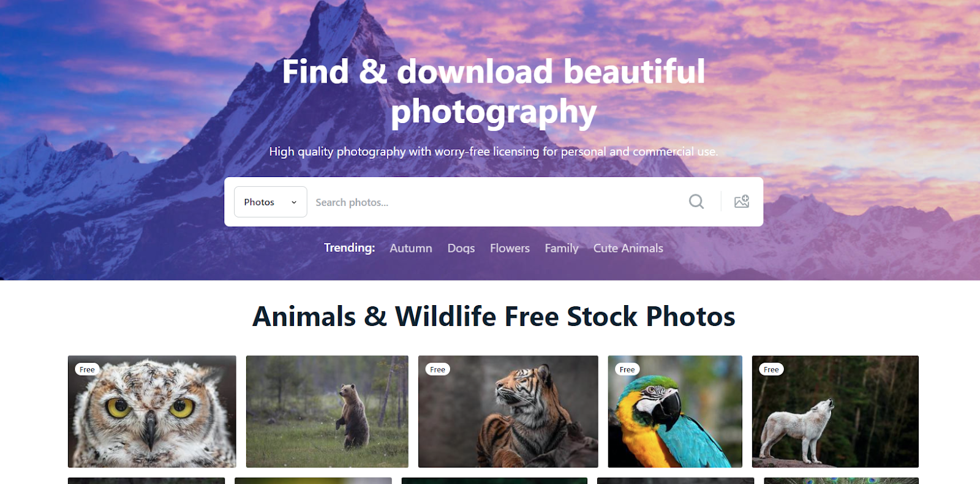Open the tiger photo thumbnail

tap(508, 412)
